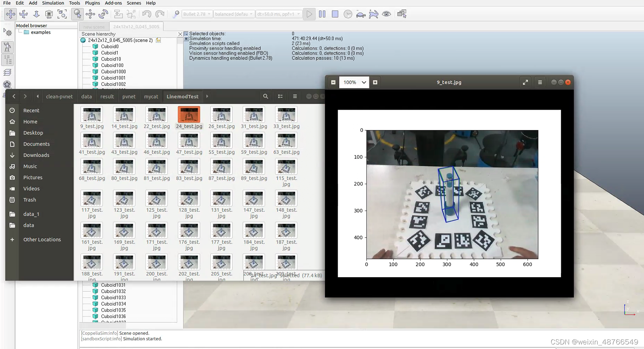Show earlier path segments arrow

click(x=37, y=96)
